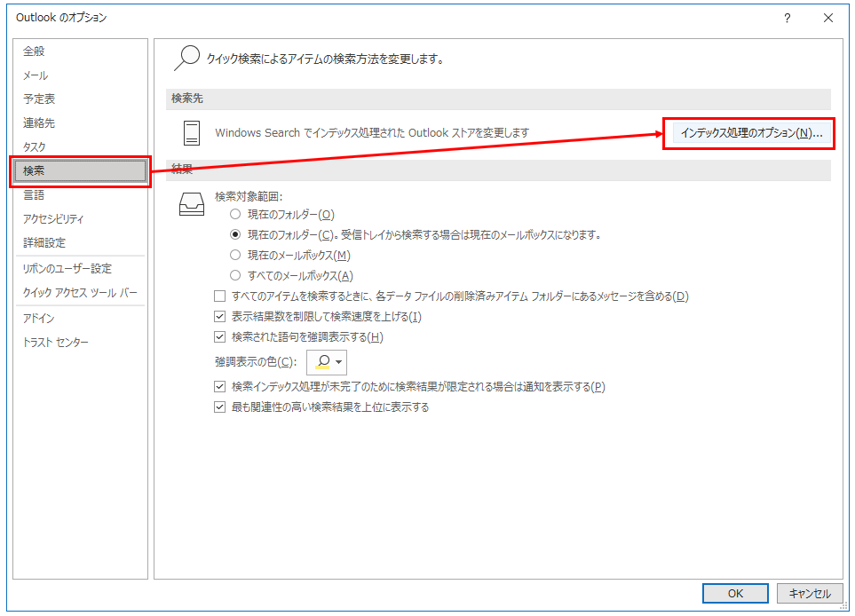
Task: Open メール options category
Action: pyautogui.click(x=80, y=75)
